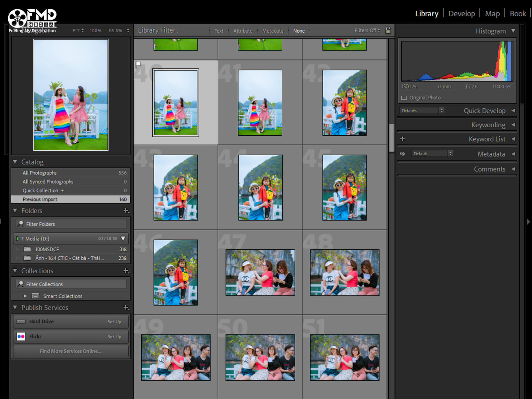The width and height of the screenshot is (532, 399).
Task: Switch to the Library module
Action: coord(427,14)
